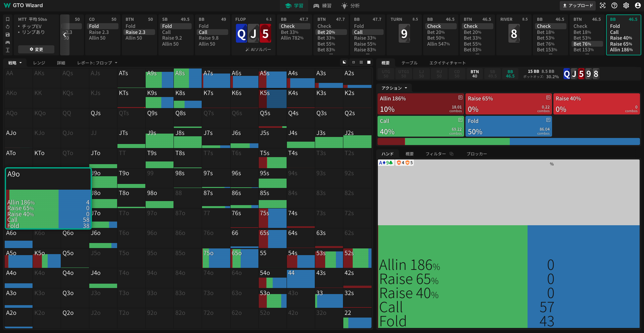This screenshot has height=333, width=644.
Task: Open note icon on Fold card
Action: point(548,120)
